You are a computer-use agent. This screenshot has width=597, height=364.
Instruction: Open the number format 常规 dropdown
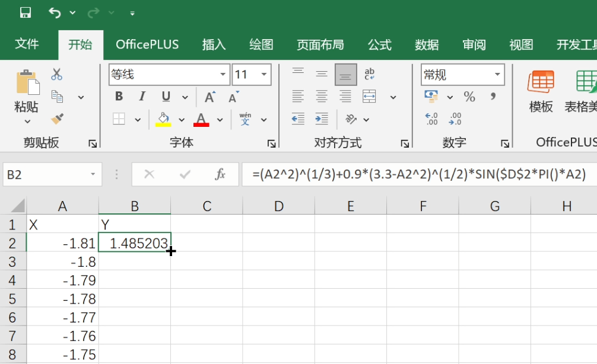[x=497, y=75]
